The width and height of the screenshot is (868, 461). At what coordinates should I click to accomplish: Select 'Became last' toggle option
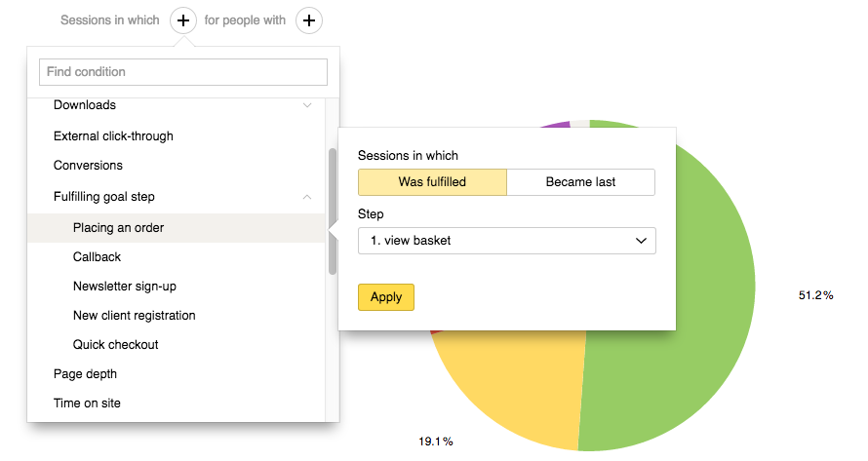[x=580, y=182]
